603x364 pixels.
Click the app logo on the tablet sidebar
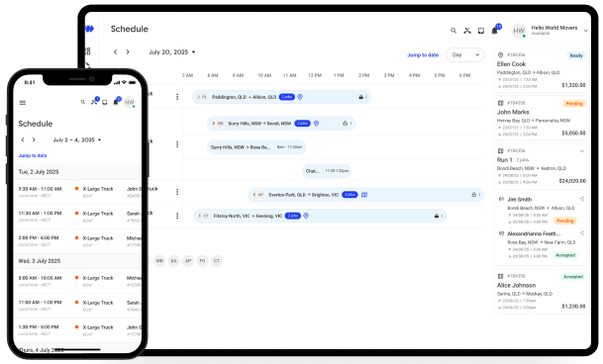(89, 29)
